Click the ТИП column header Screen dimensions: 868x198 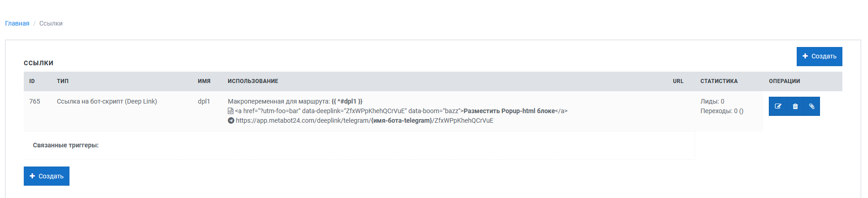pos(63,81)
